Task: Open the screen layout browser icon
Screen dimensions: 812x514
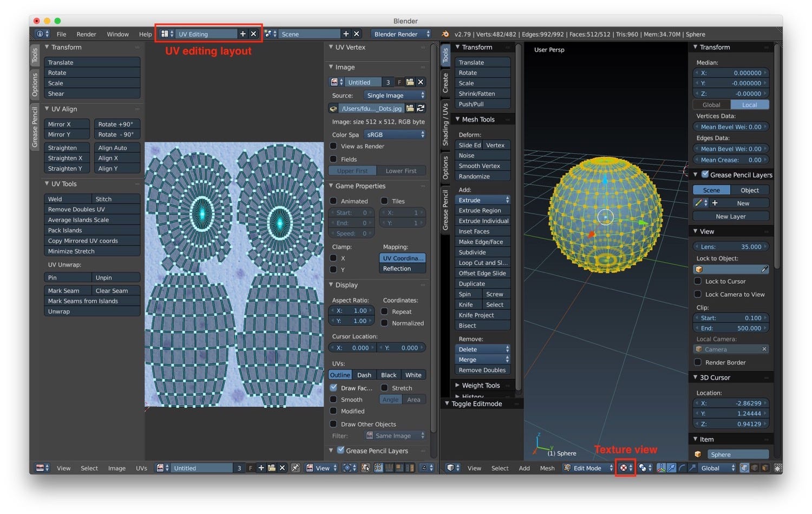Action: point(167,34)
